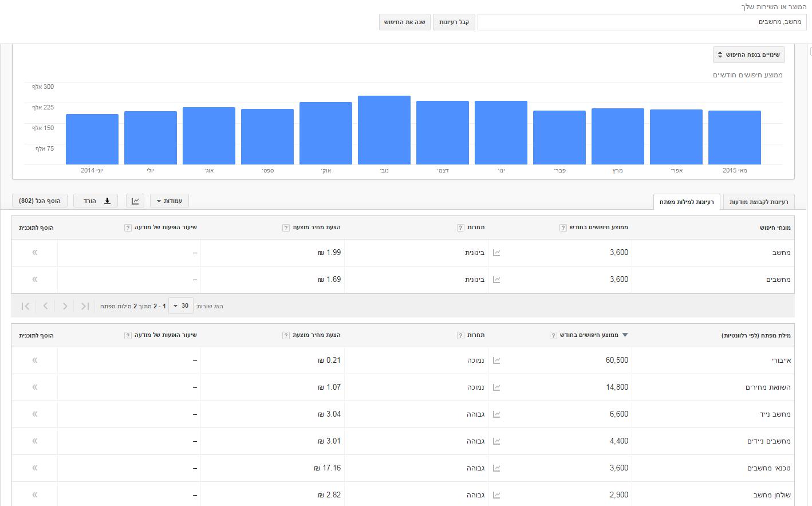Screen dimensions: 812x506
Task: Click the May 2015 bar in chart
Action: [735, 138]
